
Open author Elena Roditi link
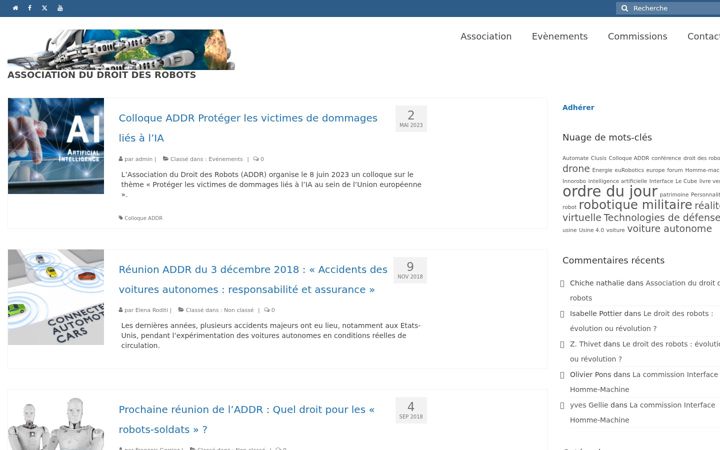152,310
